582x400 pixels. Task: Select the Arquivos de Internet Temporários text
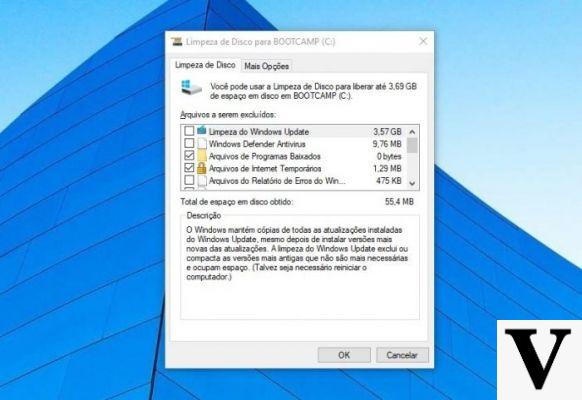tap(265, 168)
